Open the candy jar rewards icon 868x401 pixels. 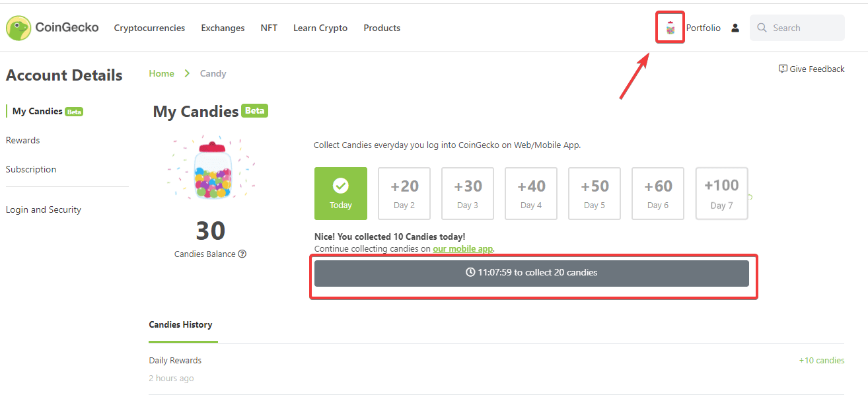(670, 27)
